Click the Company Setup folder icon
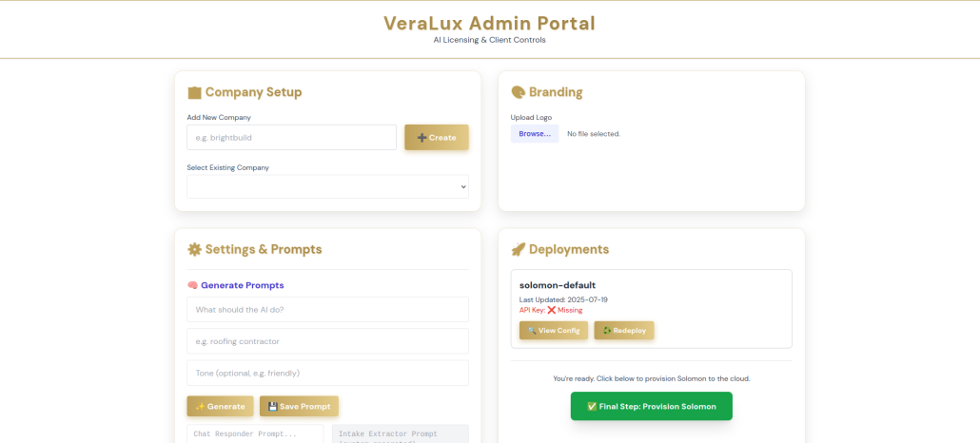The height and width of the screenshot is (443, 980). [x=194, y=92]
